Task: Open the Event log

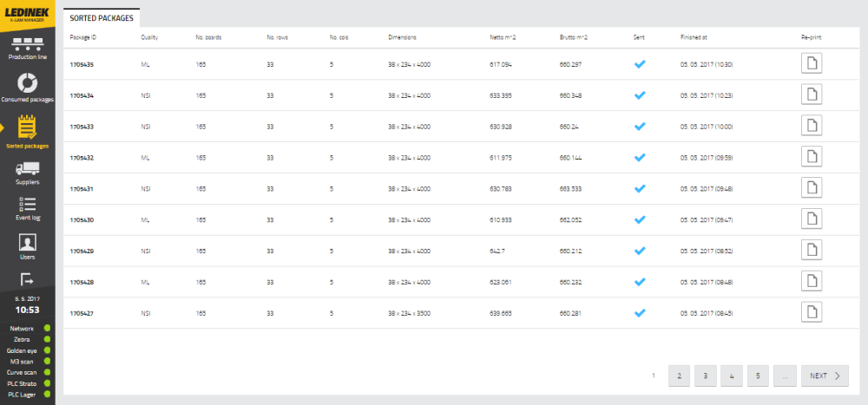Action: (28, 209)
